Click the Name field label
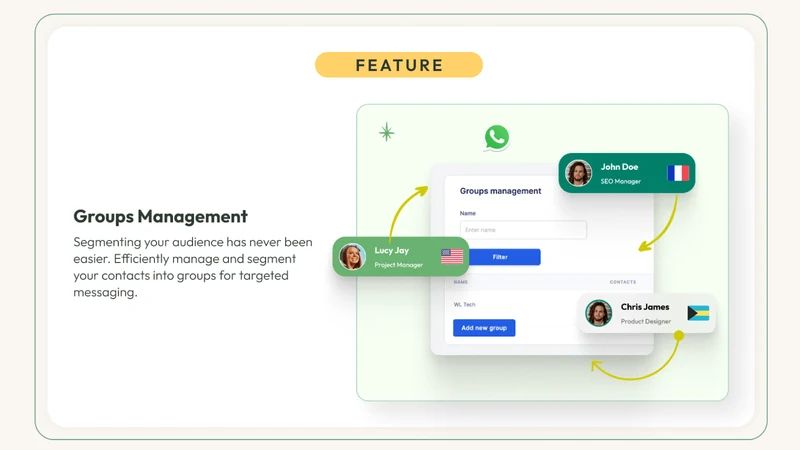The height and width of the screenshot is (450, 800). point(468,213)
